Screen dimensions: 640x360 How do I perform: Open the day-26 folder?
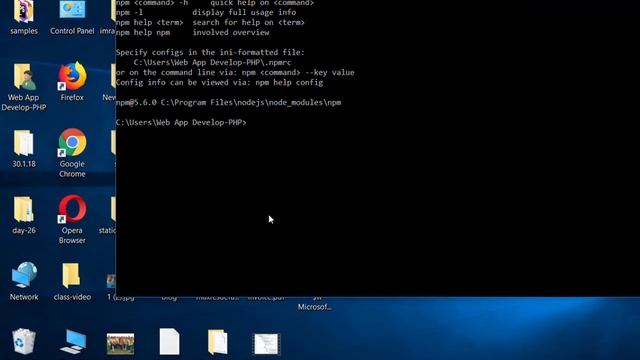[24, 215]
